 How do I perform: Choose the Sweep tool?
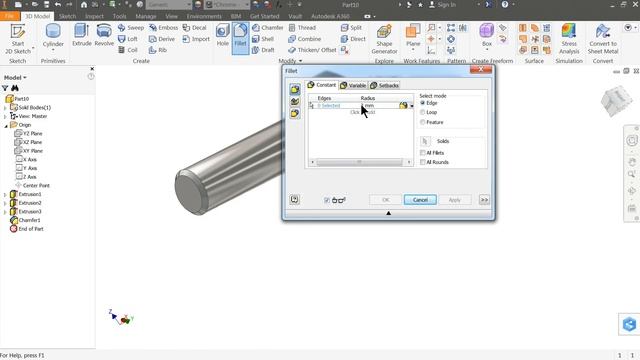click(131, 28)
